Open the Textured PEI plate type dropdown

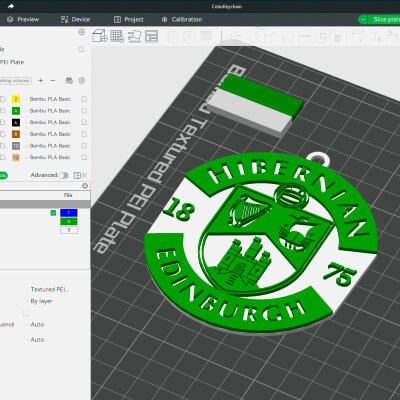tap(47, 289)
